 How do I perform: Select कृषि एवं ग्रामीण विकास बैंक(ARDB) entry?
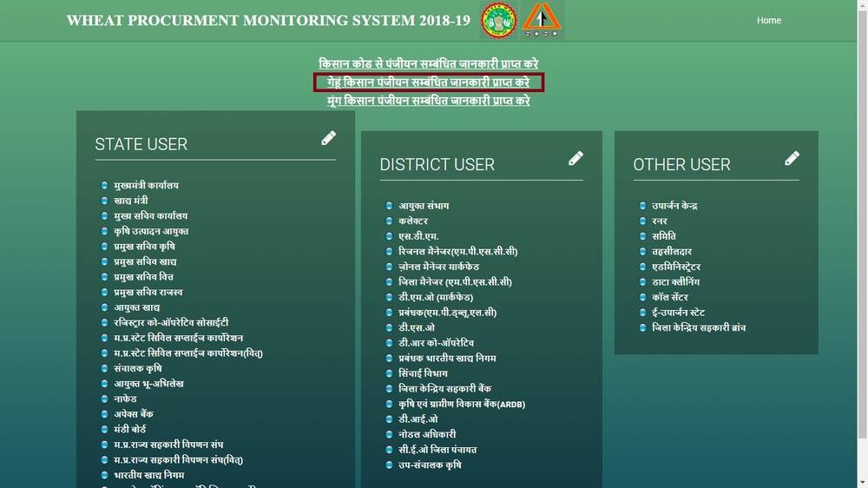[x=462, y=404]
